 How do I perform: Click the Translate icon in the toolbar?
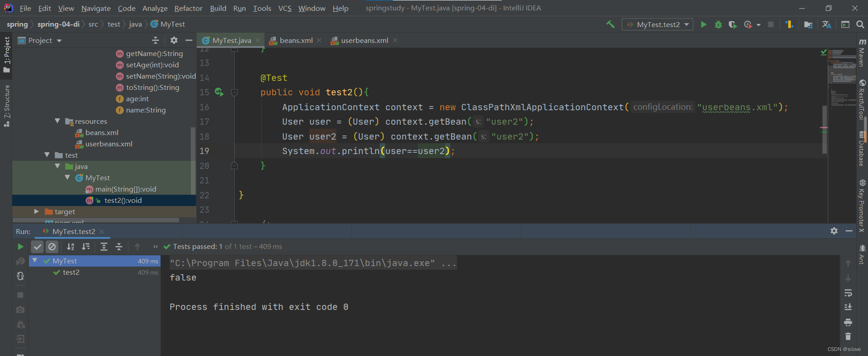click(827, 24)
